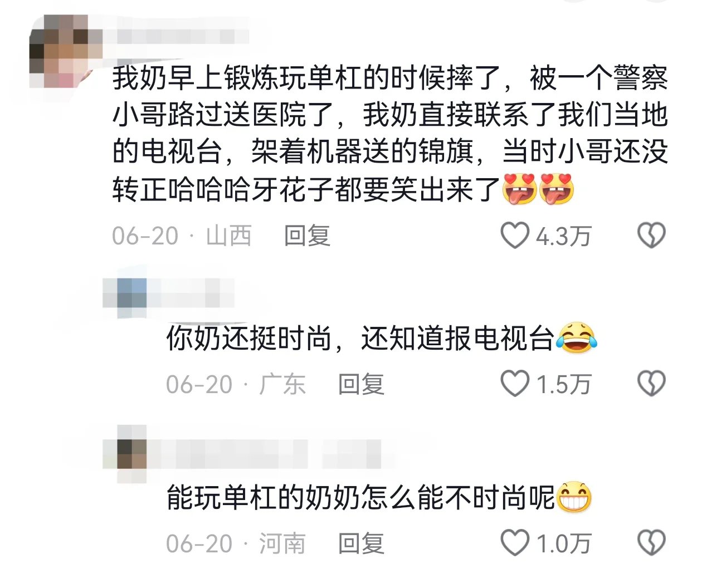This screenshot has width=702, height=588.
Task: Like the Guangdong reply with 1.5万 likes
Action: tap(515, 384)
